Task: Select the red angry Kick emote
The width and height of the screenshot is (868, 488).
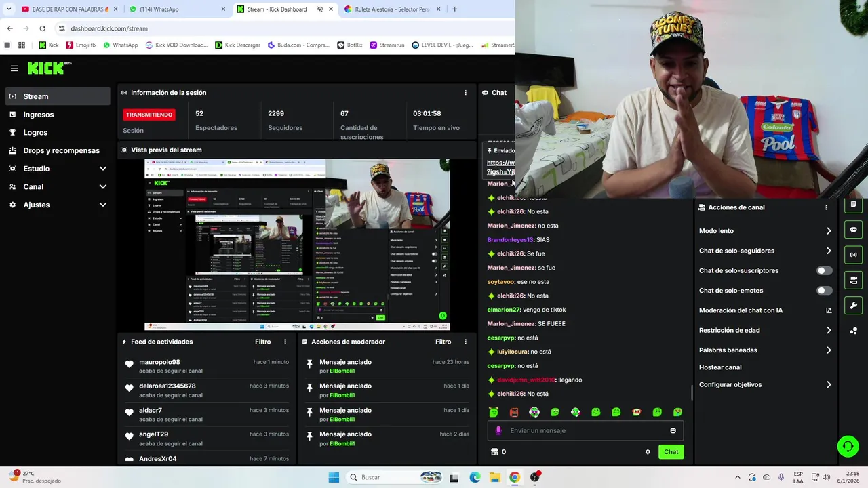Action: [x=514, y=412]
